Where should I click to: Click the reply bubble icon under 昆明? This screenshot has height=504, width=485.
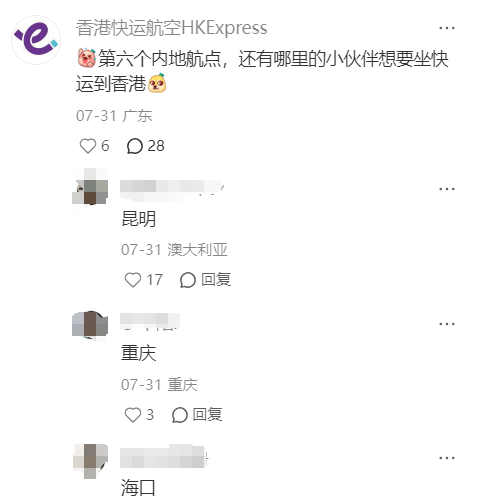click(188, 280)
